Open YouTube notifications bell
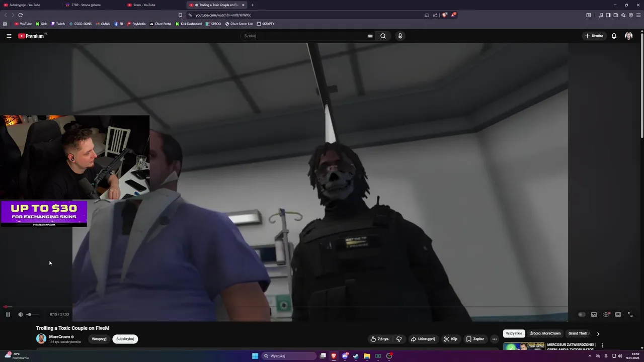Screen dimensions: 644x362 click(x=614, y=36)
